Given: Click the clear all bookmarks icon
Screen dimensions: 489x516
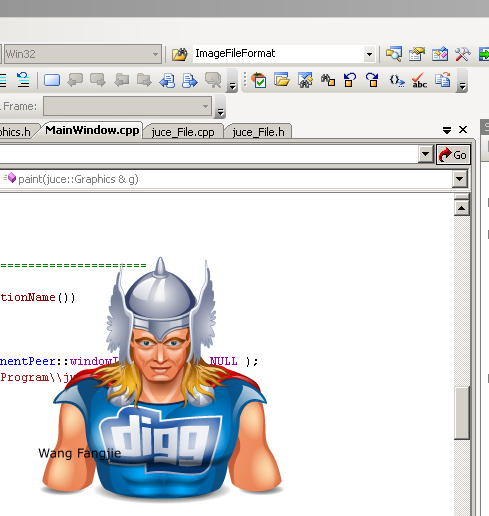Looking at the screenshot, I should (x=213, y=80).
